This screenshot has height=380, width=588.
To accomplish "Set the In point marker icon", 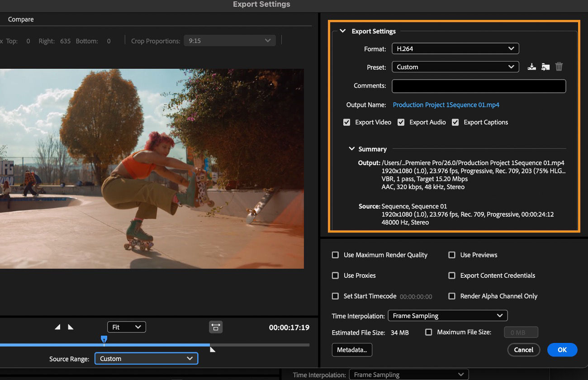I will pos(57,327).
